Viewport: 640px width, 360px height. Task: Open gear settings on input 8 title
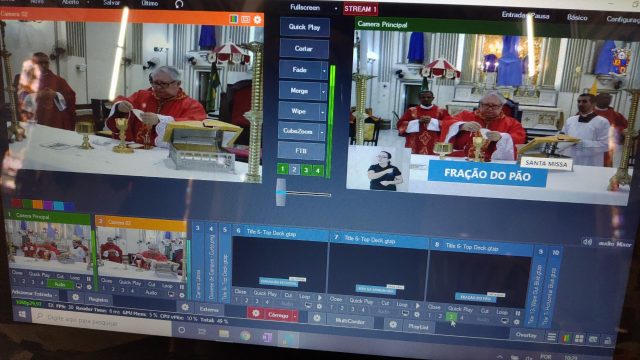[x=517, y=322]
